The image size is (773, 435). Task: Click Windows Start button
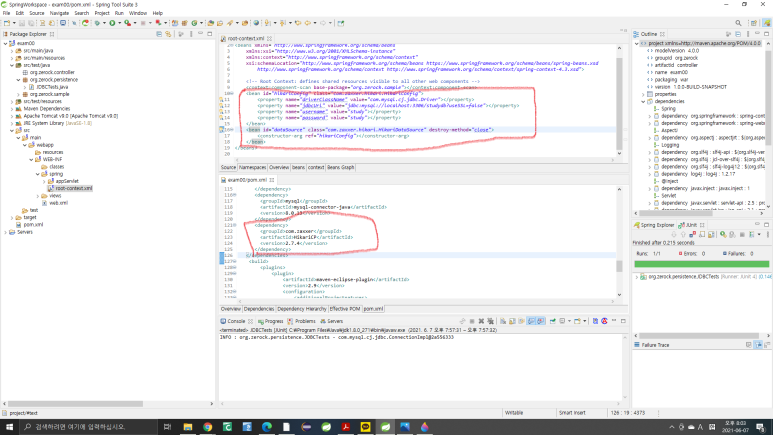click(9, 427)
